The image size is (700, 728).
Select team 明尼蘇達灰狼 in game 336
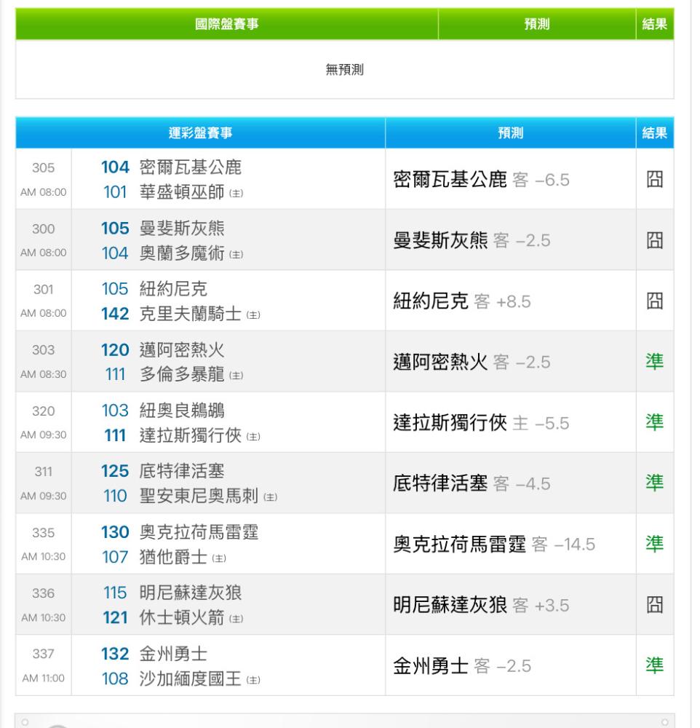pos(191,593)
